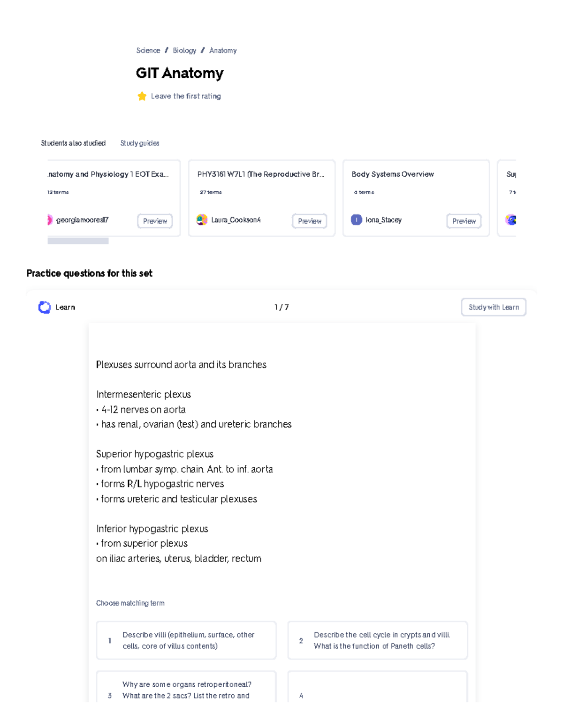Click the horizontal scrollbar under study sets

point(78,241)
